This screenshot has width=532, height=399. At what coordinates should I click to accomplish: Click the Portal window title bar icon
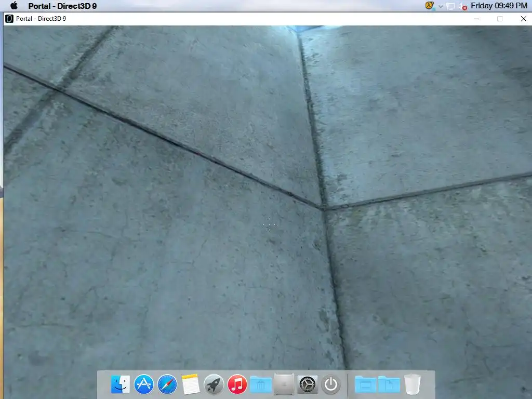(x=9, y=19)
